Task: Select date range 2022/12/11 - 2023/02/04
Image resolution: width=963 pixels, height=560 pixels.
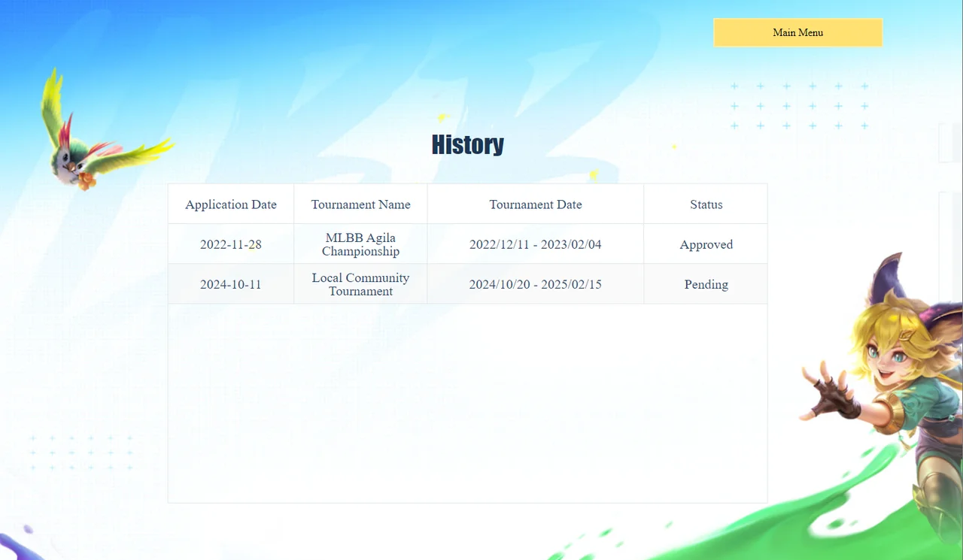Action: tap(535, 244)
